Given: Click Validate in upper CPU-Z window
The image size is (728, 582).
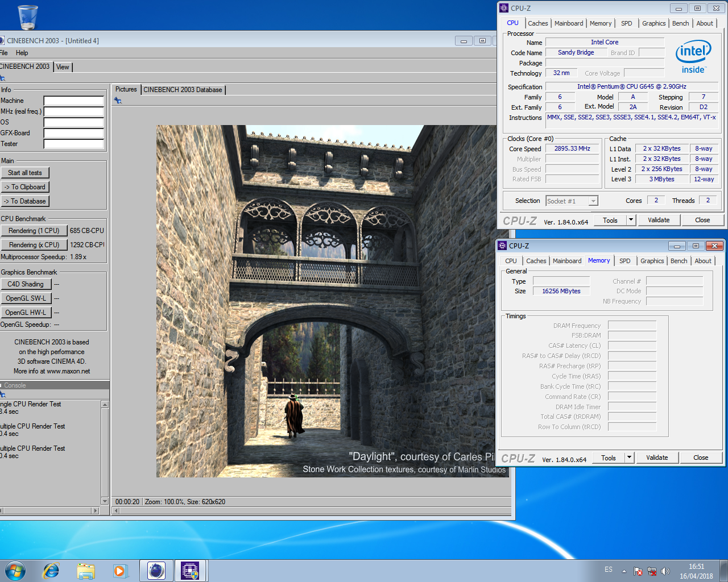Looking at the screenshot, I should pos(659,220).
